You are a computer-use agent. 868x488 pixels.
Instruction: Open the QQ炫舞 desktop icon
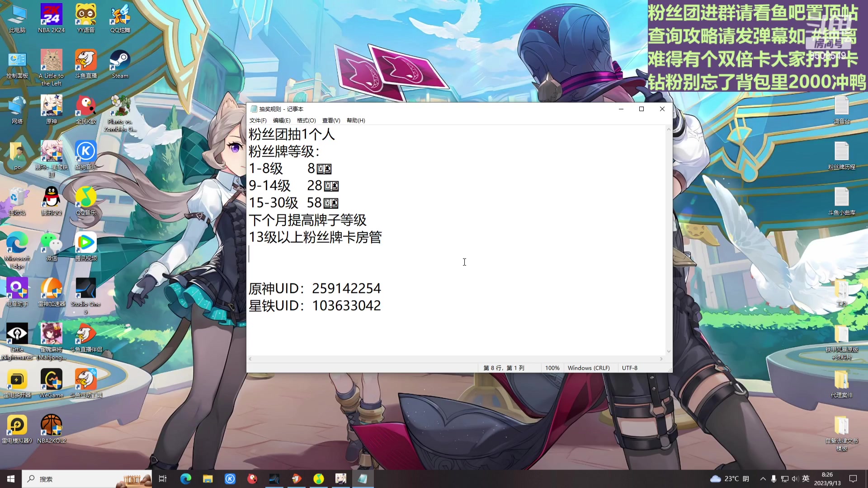(120, 19)
